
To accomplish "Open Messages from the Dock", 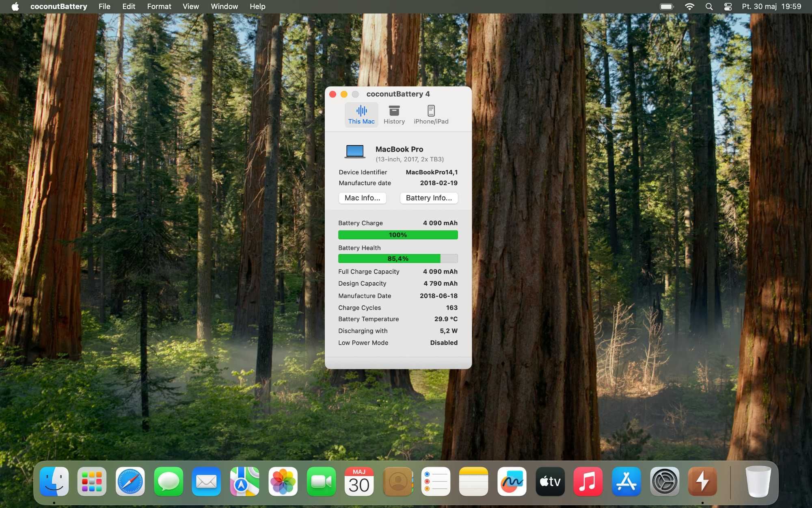I will (x=168, y=482).
